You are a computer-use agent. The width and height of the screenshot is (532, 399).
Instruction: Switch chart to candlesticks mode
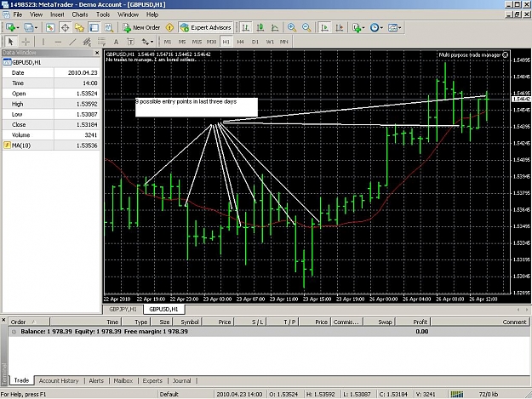260,28
